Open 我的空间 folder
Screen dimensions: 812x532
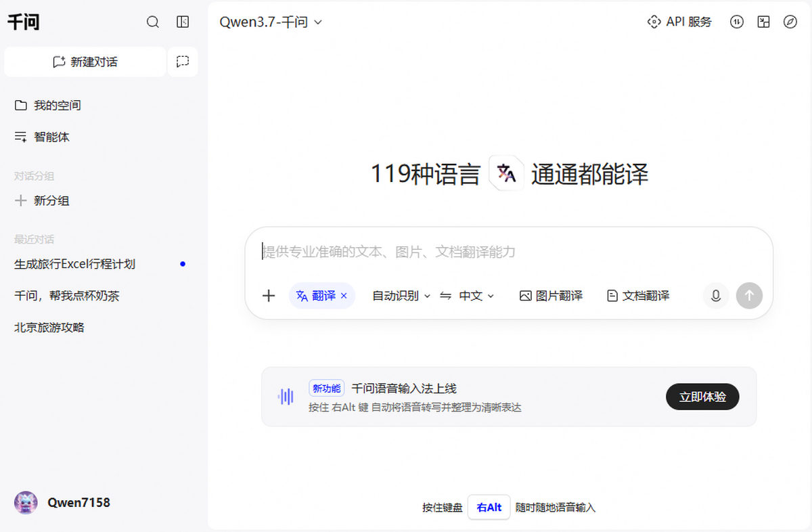(47, 106)
